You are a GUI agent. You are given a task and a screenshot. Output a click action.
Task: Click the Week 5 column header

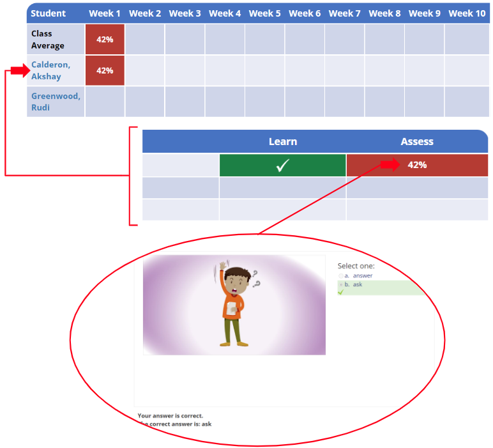[x=264, y=13]
